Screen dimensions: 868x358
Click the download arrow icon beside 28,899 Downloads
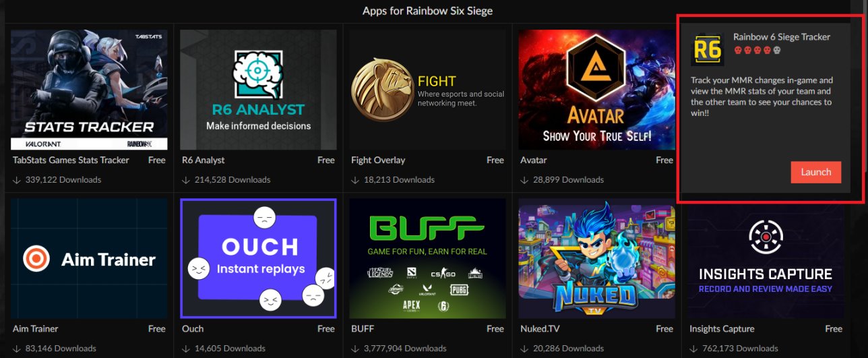(x=524, y=180)
